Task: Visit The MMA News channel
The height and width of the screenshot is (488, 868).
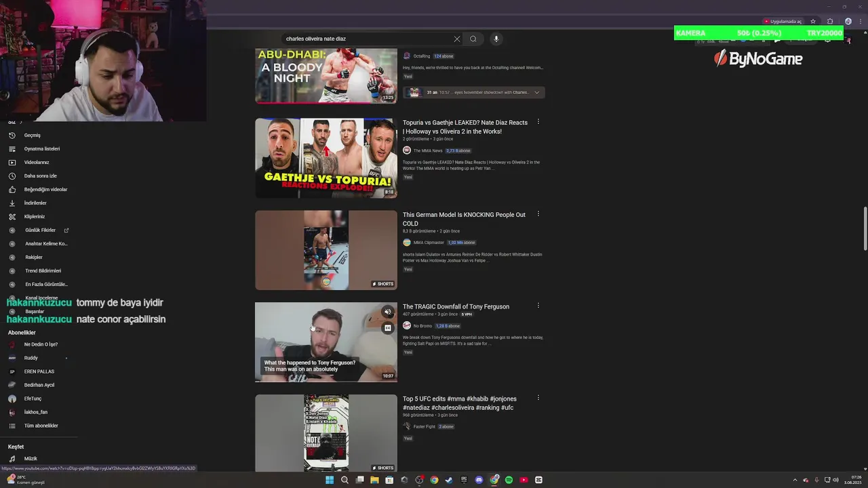Action: pos(428,150)
